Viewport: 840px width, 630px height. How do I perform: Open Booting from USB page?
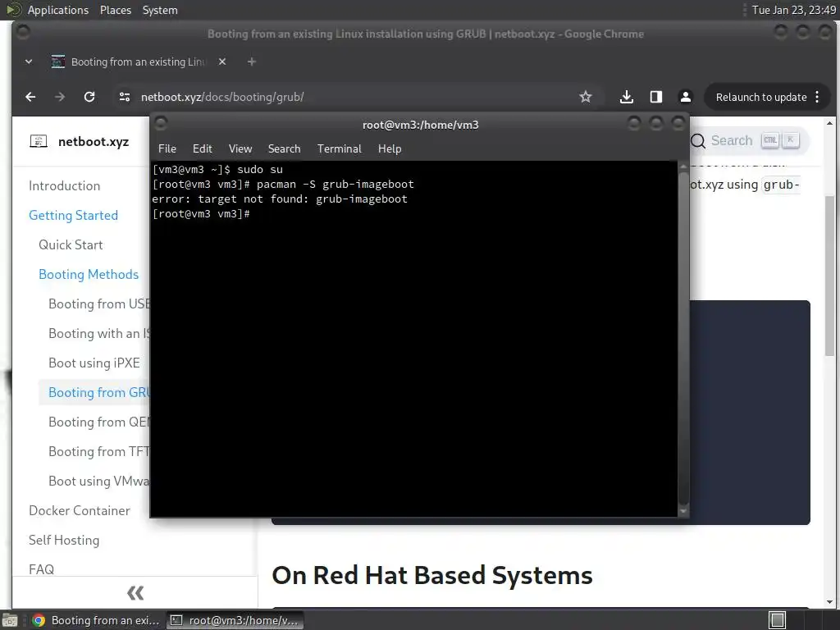tap(99, 304)
